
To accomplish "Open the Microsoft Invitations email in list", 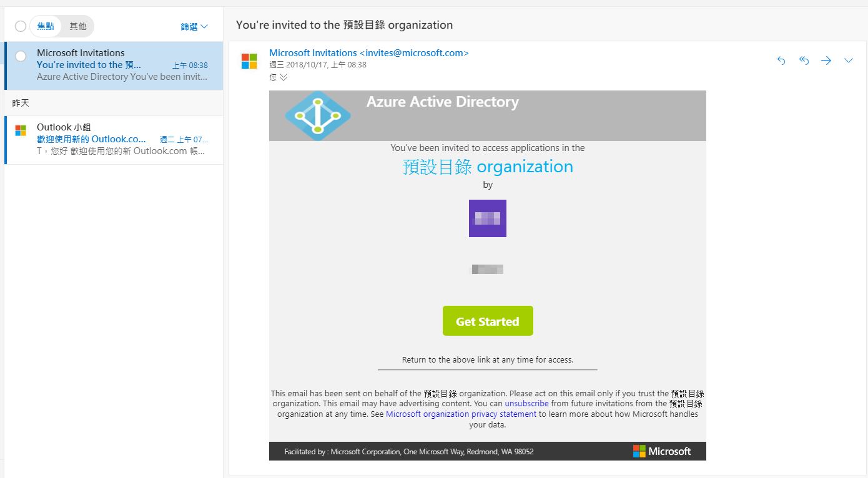I will point(114,66).
